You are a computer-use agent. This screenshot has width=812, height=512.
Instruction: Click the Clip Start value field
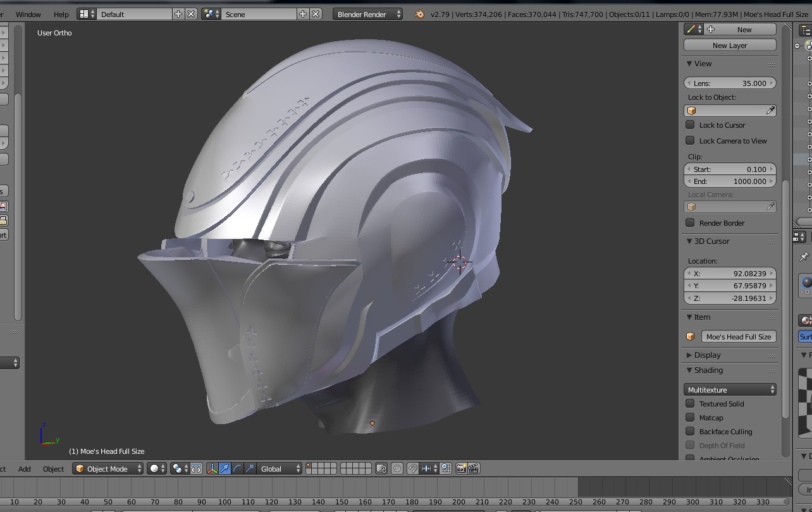(730, 169)
